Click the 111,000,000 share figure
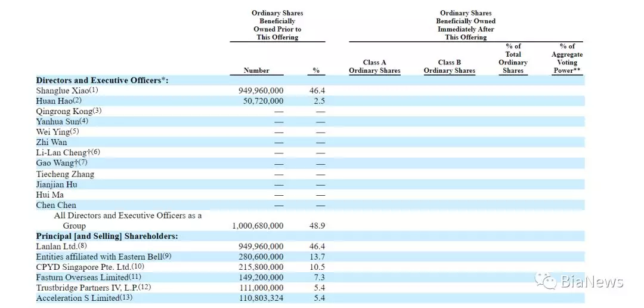This screenshot has width=644, height=308. tap(261, 288)
